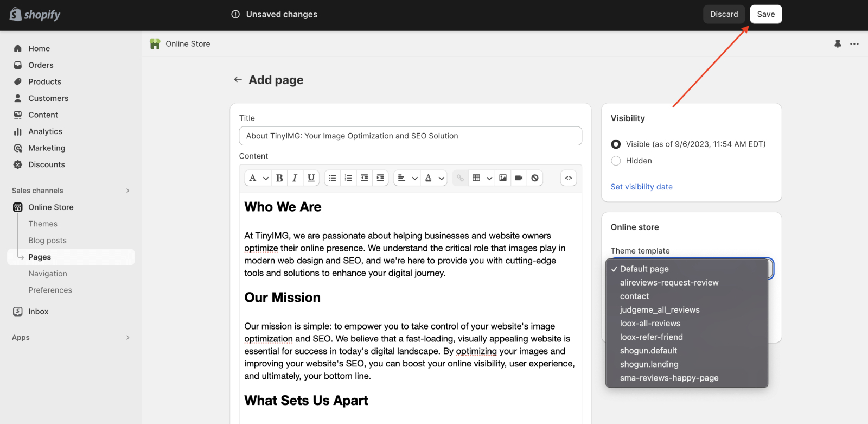Open the text alignment dropdown
The width and height of the screenshot is (868, 424).
407,178
